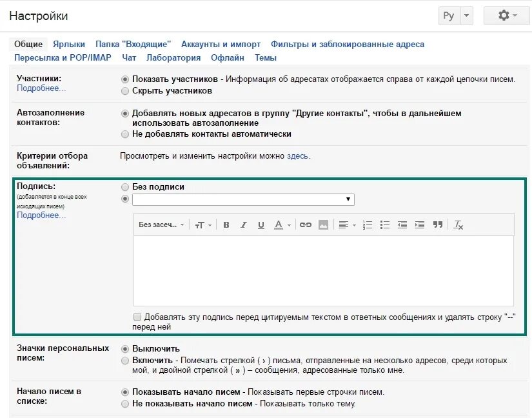Click the Italic formatting icon
This screenshot has height=418, width=532.
(x=244, y=225)
